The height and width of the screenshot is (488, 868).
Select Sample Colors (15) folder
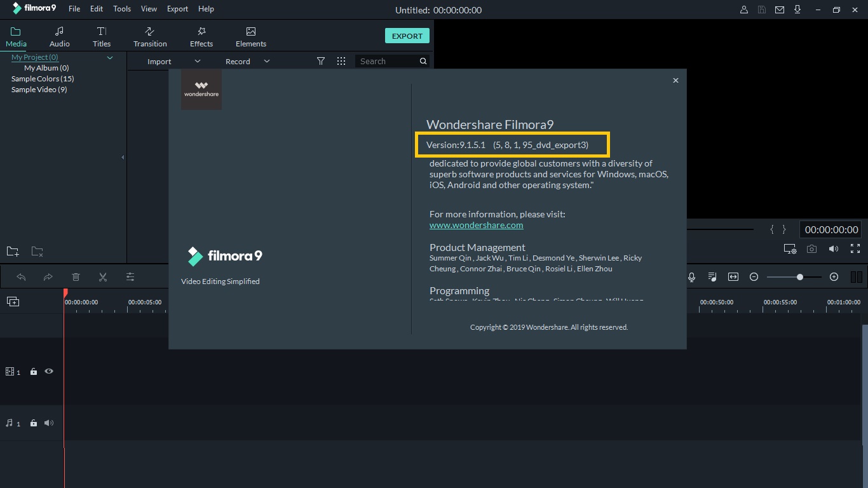coord(43,79)
